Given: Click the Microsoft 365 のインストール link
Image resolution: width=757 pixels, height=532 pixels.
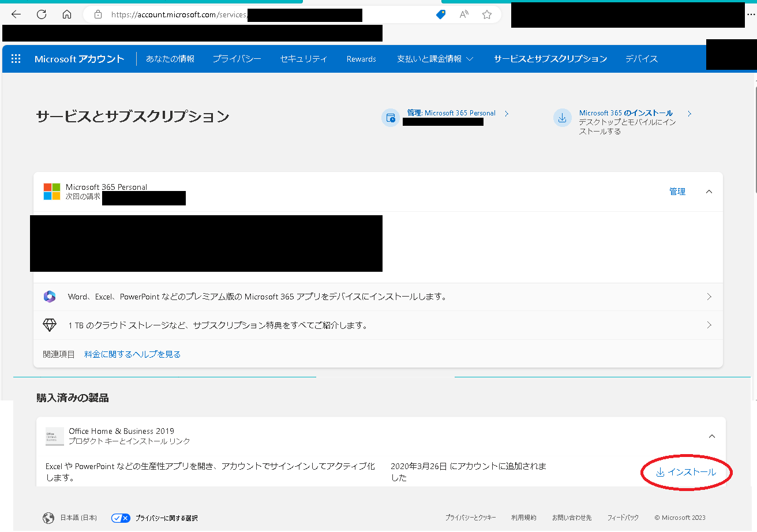Looking at the screenshot, I should coord(626,113).
